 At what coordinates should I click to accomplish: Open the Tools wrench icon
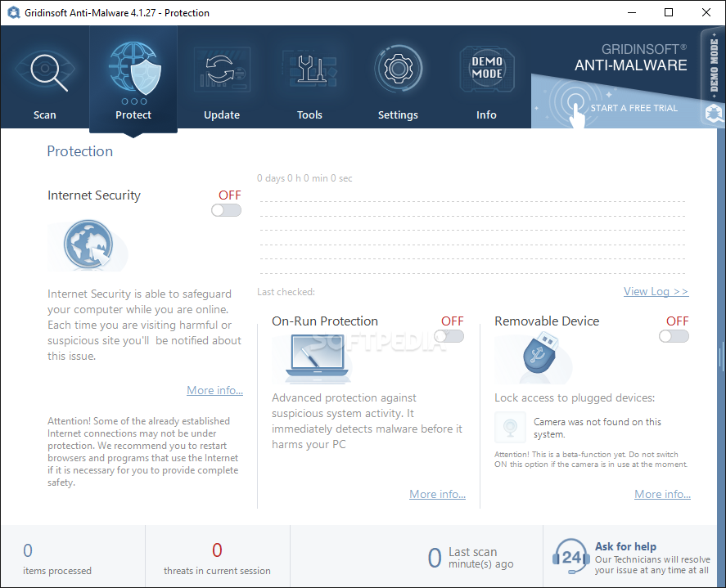point(309,70)
